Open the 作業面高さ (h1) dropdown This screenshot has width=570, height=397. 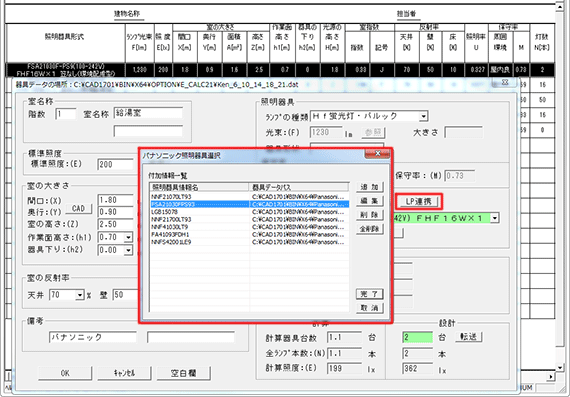point(128,238)
